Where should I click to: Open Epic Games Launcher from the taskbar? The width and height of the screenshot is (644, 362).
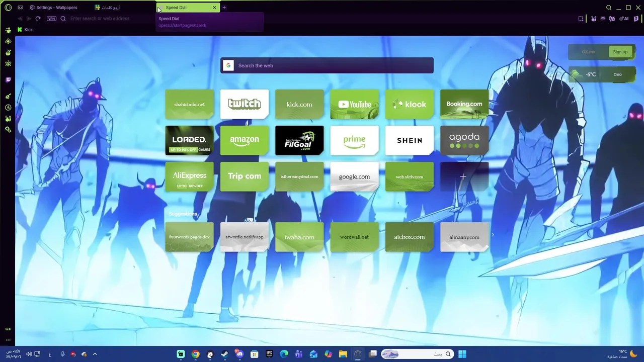(269, 354)
